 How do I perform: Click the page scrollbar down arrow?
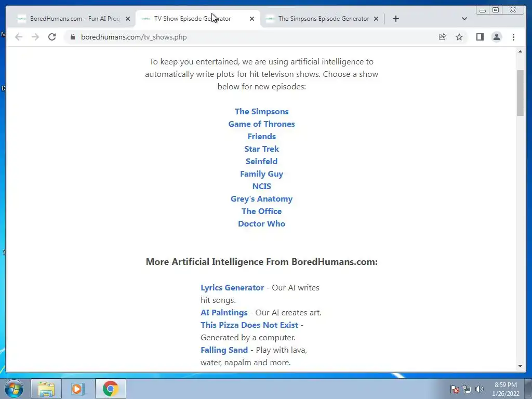coord(520,366)
